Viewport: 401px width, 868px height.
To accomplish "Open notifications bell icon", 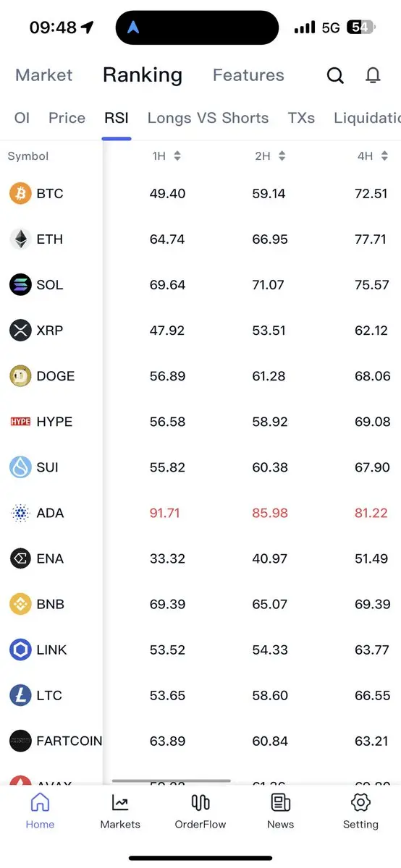I will [373, 75].
